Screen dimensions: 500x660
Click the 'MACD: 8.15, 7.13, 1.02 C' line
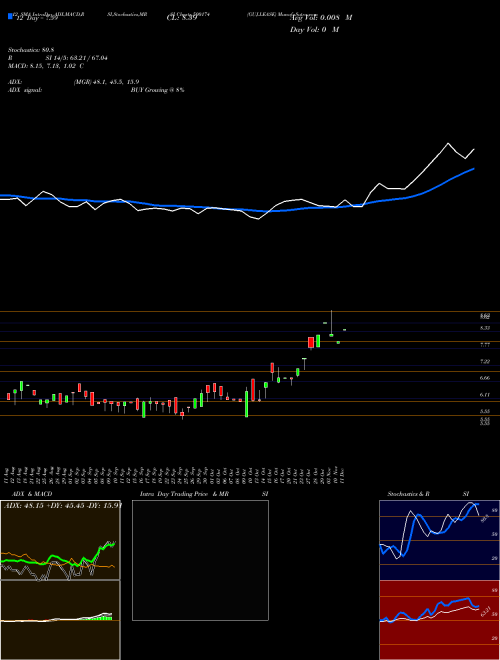46,66
